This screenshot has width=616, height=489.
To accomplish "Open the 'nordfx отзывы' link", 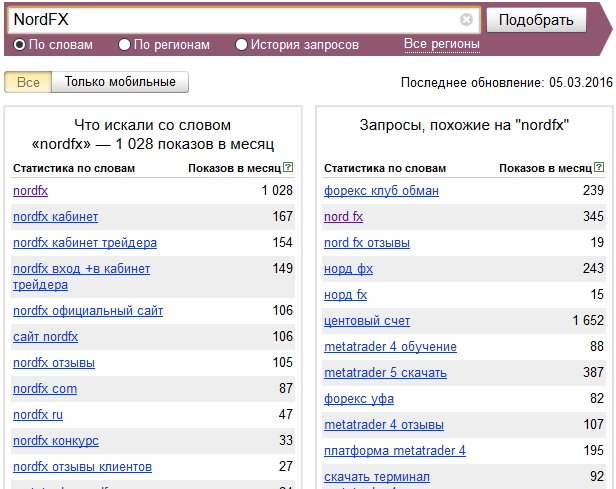I will pos(54,363).
